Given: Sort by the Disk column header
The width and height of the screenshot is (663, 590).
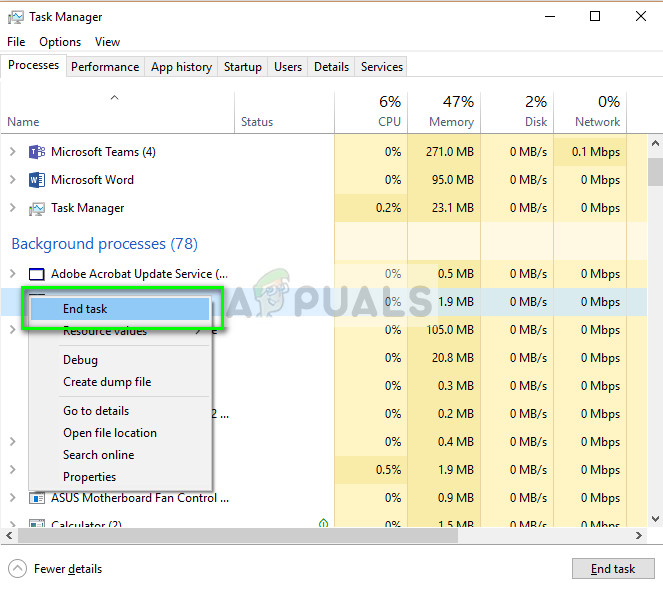Looking at the screenshot, I should (517, 113).
